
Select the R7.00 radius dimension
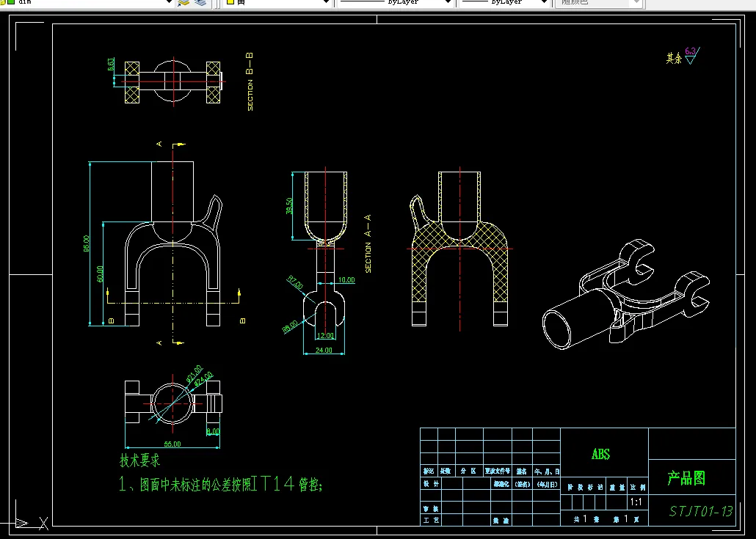[x=295, y=282]
